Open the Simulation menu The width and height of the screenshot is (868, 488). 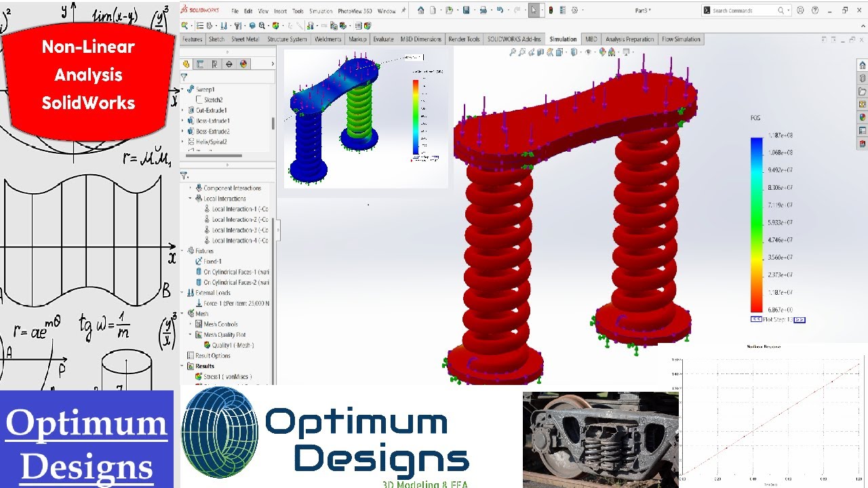(x=321, y=12)
